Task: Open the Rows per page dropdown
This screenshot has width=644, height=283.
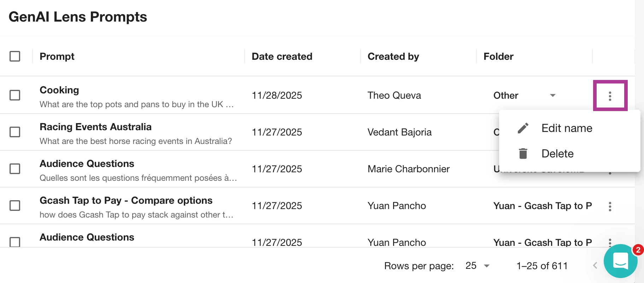Action: (478, 266)
